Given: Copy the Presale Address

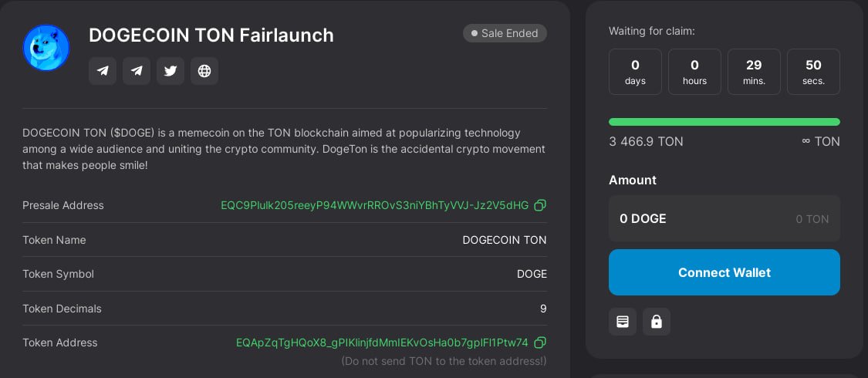Looking at the screenshot, I should (540, 205).
